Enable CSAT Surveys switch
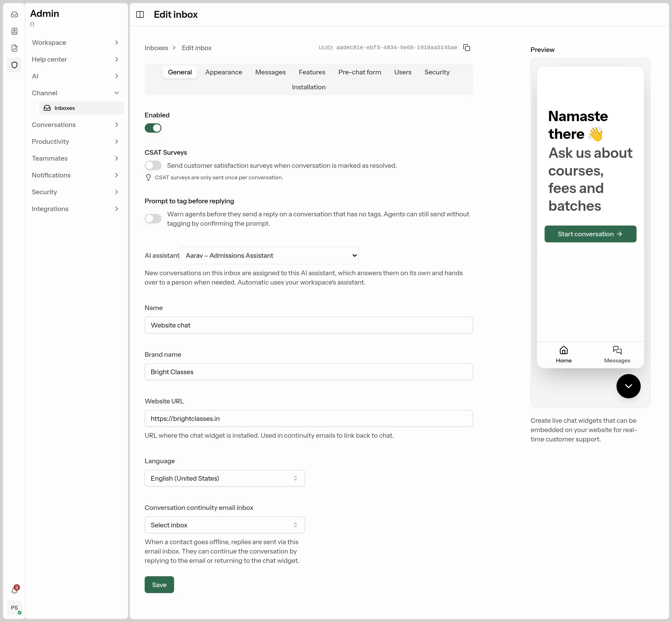672x622 pixels. pos(153,165)
